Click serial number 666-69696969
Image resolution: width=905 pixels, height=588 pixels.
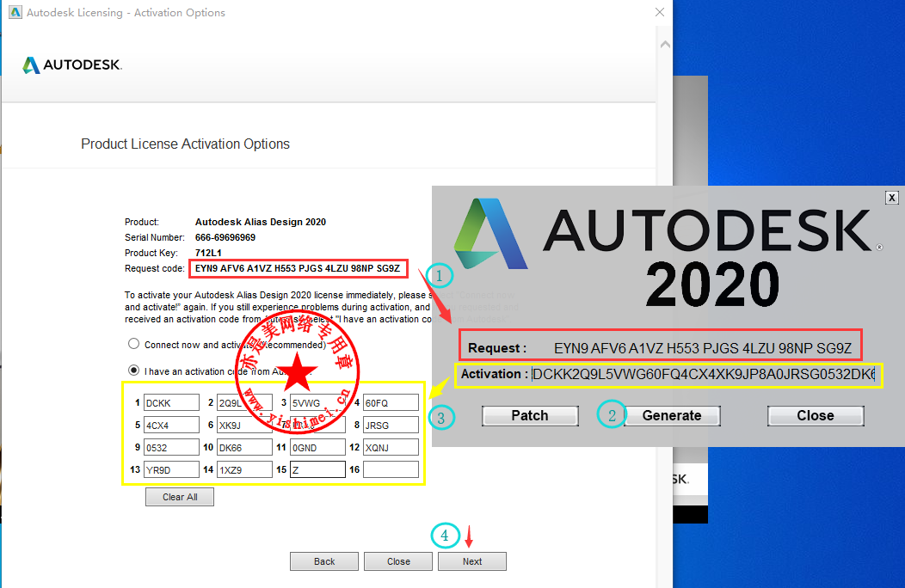click(225, 237)
